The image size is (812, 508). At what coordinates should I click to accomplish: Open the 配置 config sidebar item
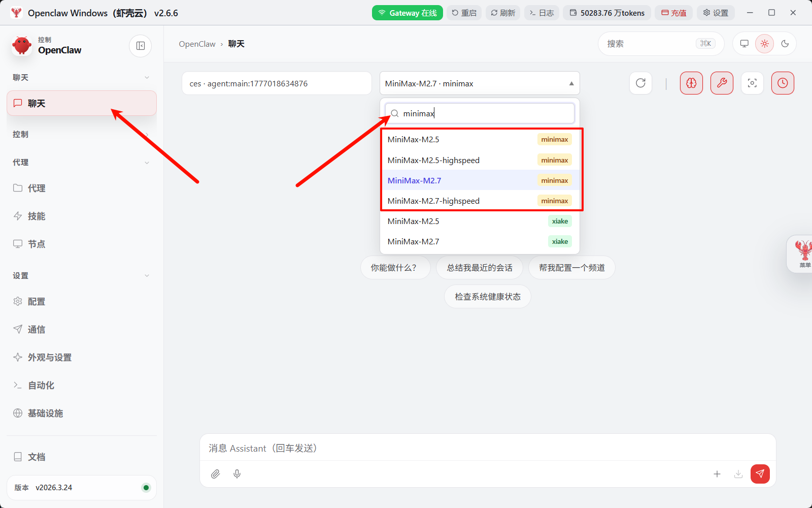click(x=82, y=301)
